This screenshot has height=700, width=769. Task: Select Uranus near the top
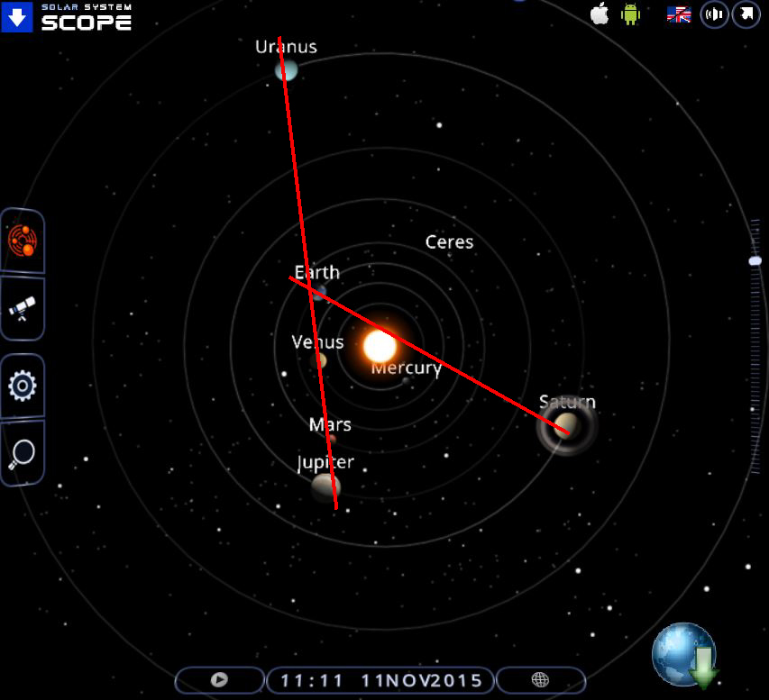point(287,69)
